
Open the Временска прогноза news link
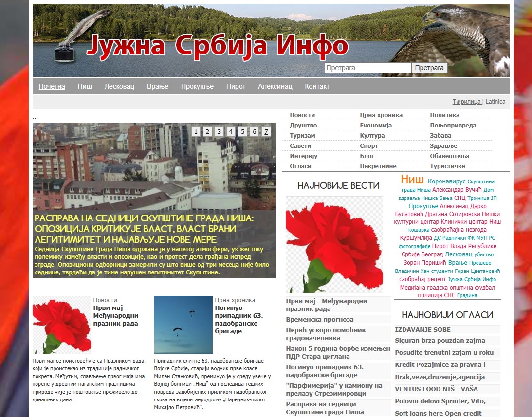click(x=319, y=320)
